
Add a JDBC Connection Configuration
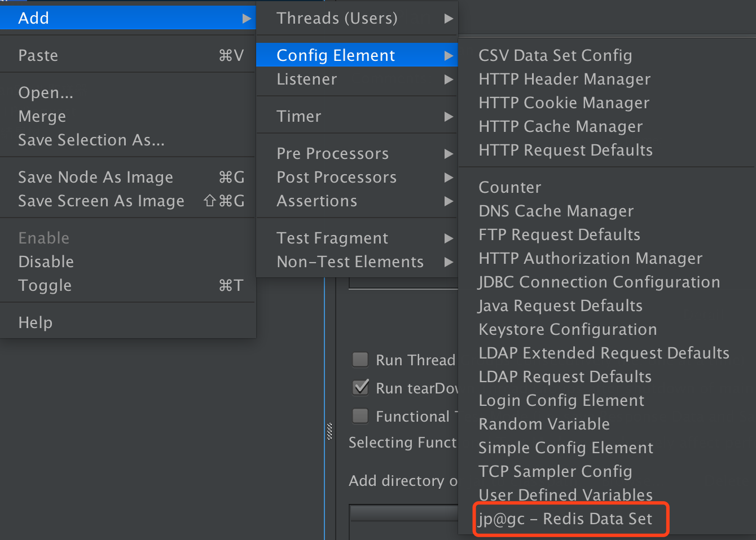point(599,282)
